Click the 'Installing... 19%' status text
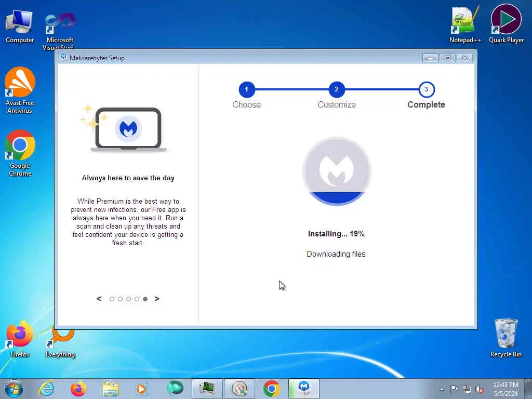Image resolution: width=532 pixels, height=399 pixels. click(x=336, y=234)
